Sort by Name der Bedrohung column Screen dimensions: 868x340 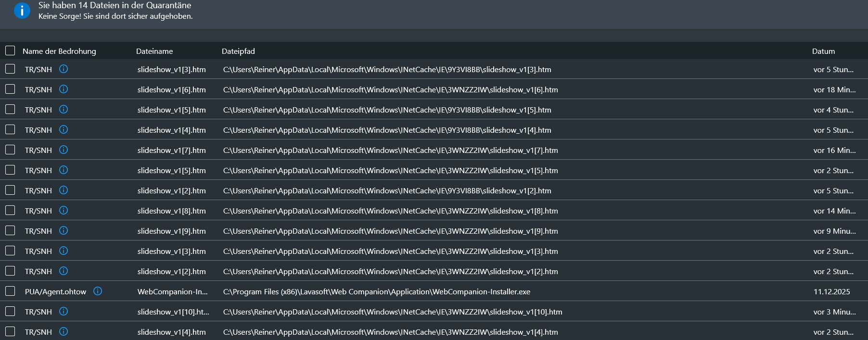coord(59,51)
